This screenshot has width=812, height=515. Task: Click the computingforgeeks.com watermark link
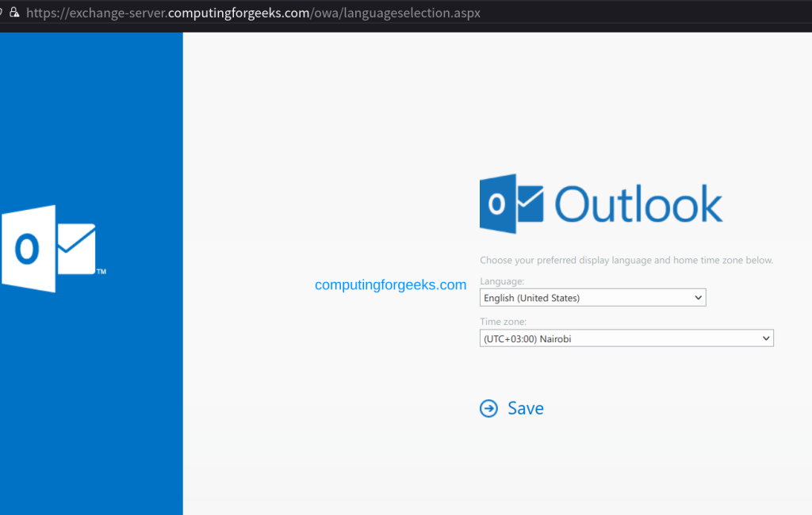tap(390, 284)
